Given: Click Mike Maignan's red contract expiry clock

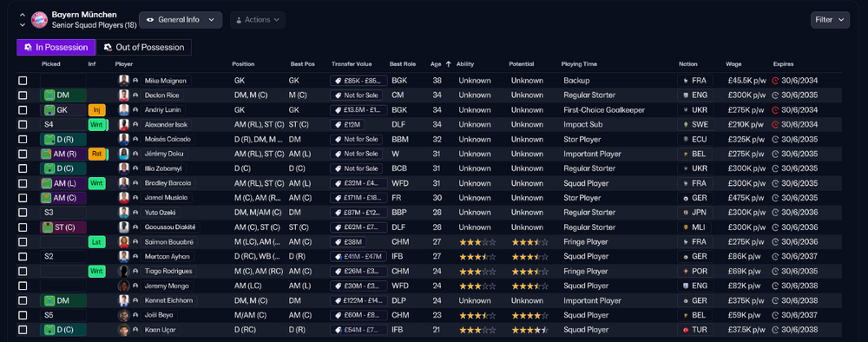Looking at the screenshot, I should coord(775,81).
